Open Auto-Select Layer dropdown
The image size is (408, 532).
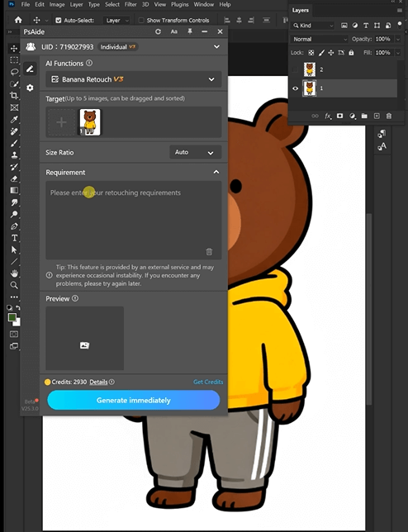116,21
